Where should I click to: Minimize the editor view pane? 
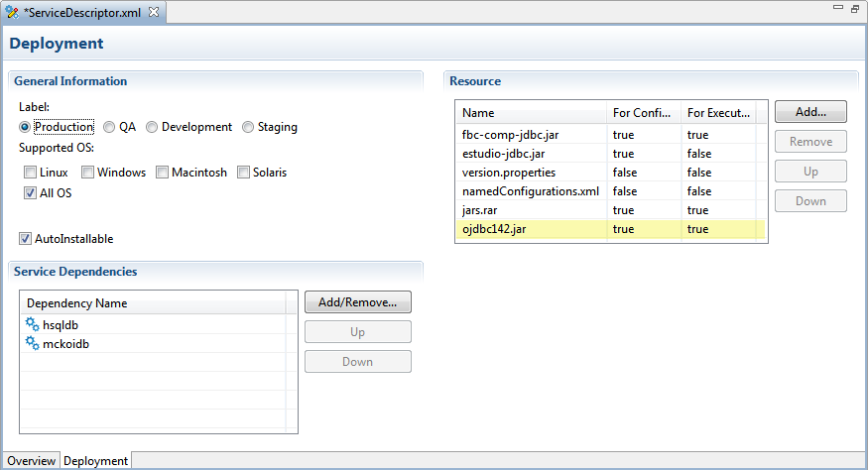tap(837, 8)
